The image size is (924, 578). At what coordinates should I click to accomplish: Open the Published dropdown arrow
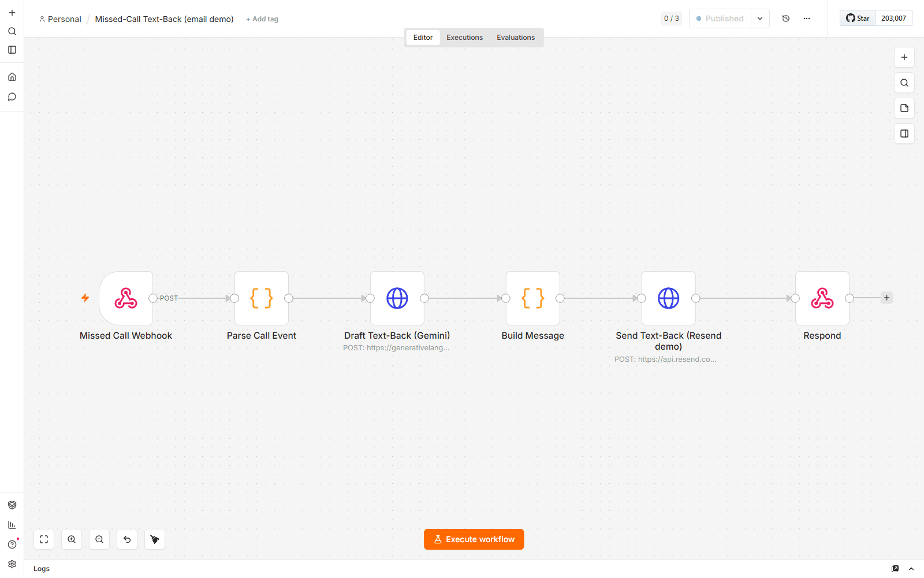click(x=760, y=18)
